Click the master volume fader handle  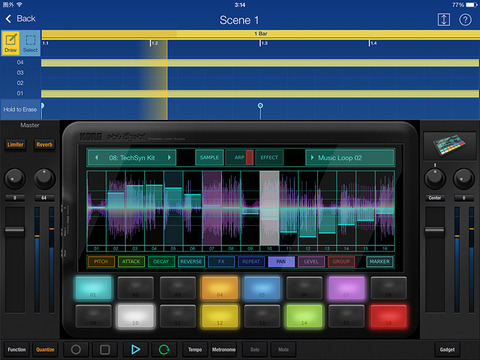(14, 230)
